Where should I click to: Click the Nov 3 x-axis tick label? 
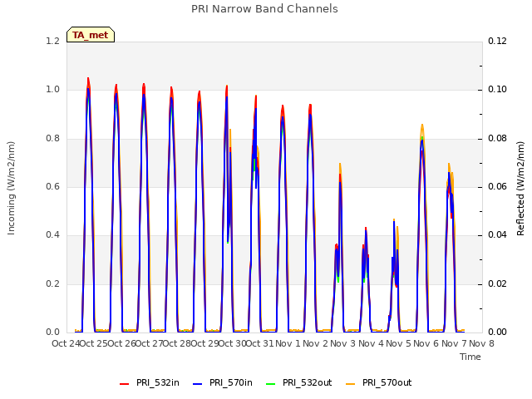[x=343, y=343]
